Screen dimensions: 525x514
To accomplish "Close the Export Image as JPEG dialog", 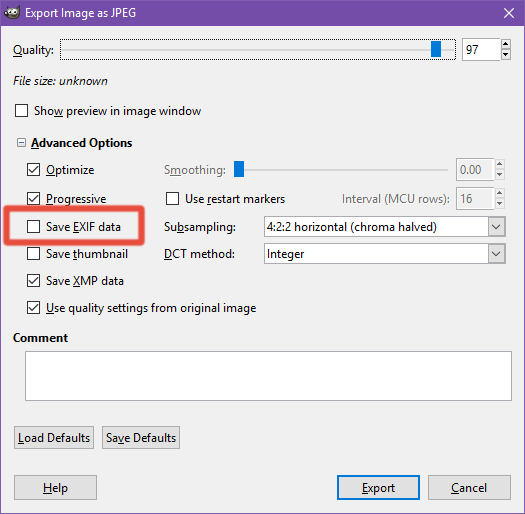I will [x=509, y=13].
